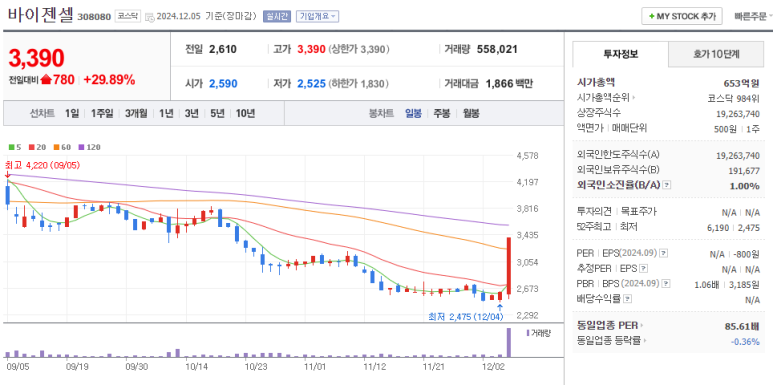
Task: Toggle the 5-day moving average legend
Action: 15,147
